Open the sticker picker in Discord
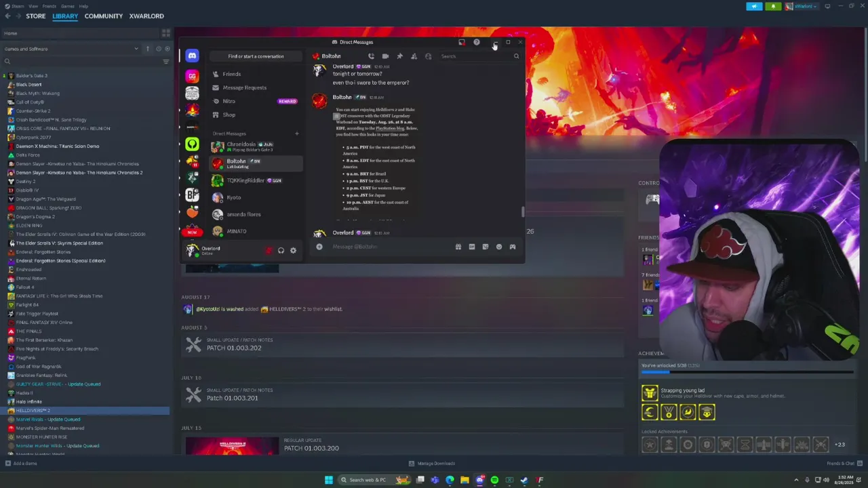Image resolution: width=868 pixels, height=488 pixels. [485, 247]
